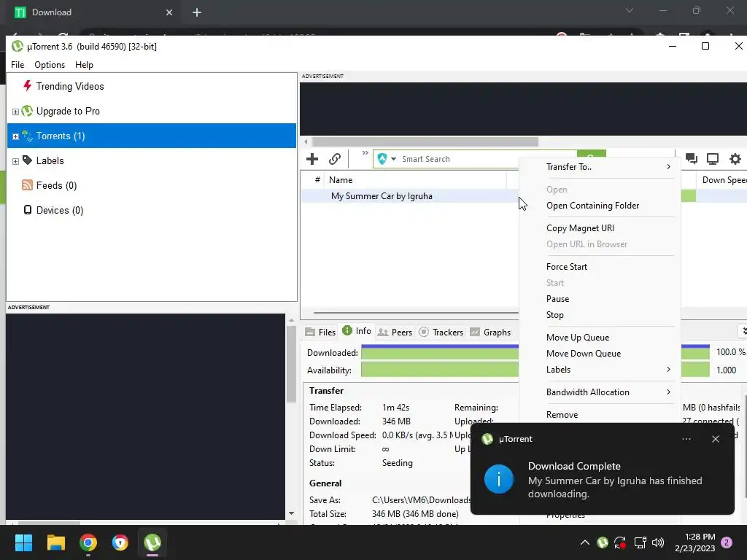Switch to the Graphs tab

490,332
